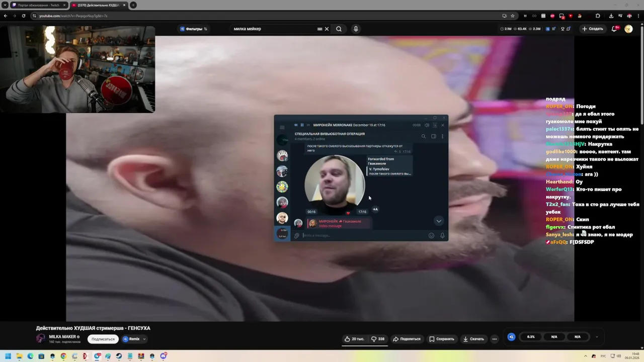644x362 pixels.
Task: Click the forwarded V. Tymofeiev quote
Action: 390,171
